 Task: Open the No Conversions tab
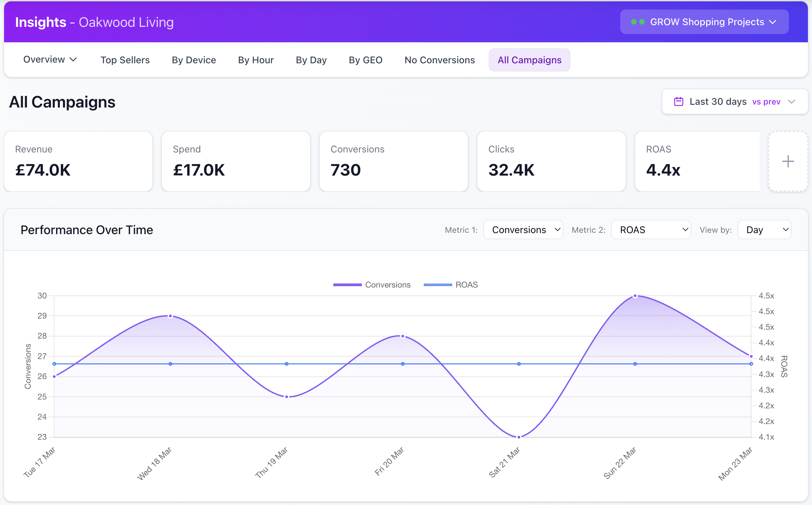point(439,60)
